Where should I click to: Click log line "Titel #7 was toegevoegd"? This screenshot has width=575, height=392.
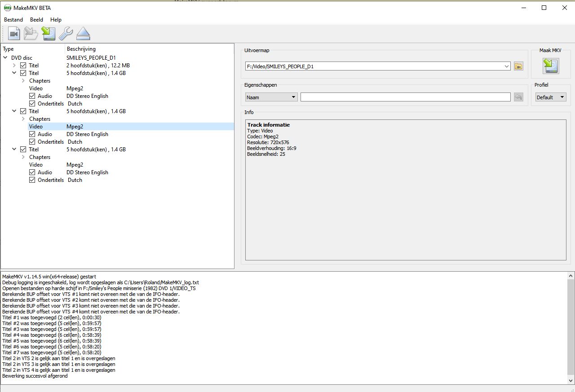52,352
